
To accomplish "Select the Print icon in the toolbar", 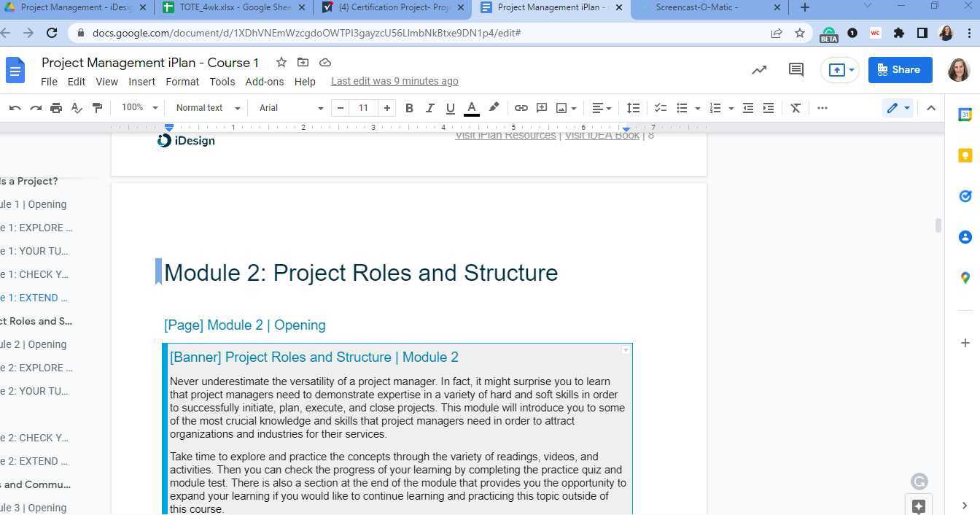I will click(56, 107).
